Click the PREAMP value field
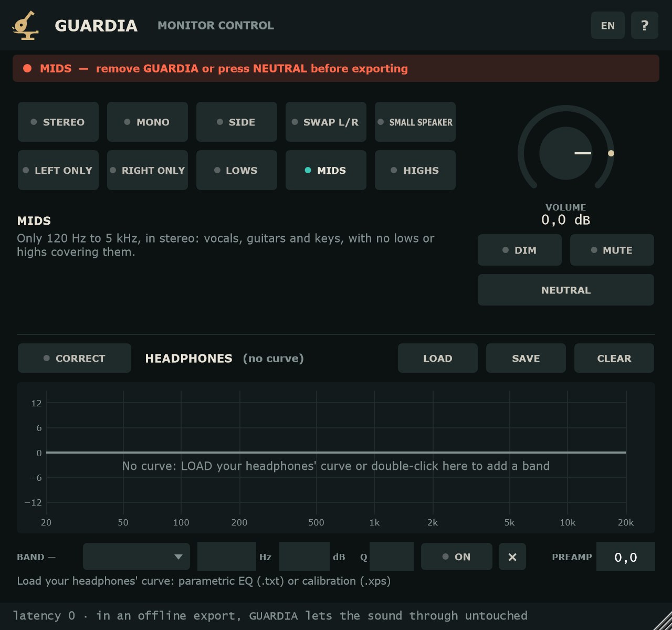The image size is (672, 630). (x=626, y=556)
